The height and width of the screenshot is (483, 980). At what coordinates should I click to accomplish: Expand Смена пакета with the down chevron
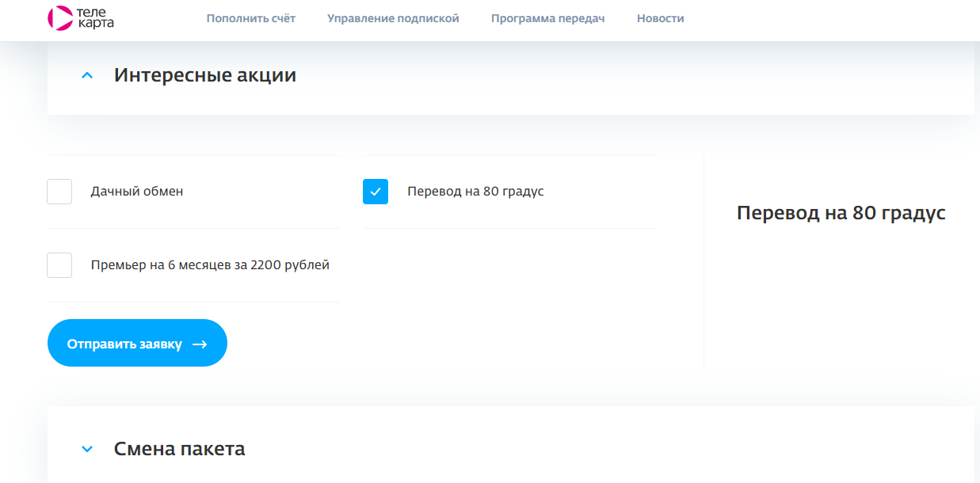87,449
